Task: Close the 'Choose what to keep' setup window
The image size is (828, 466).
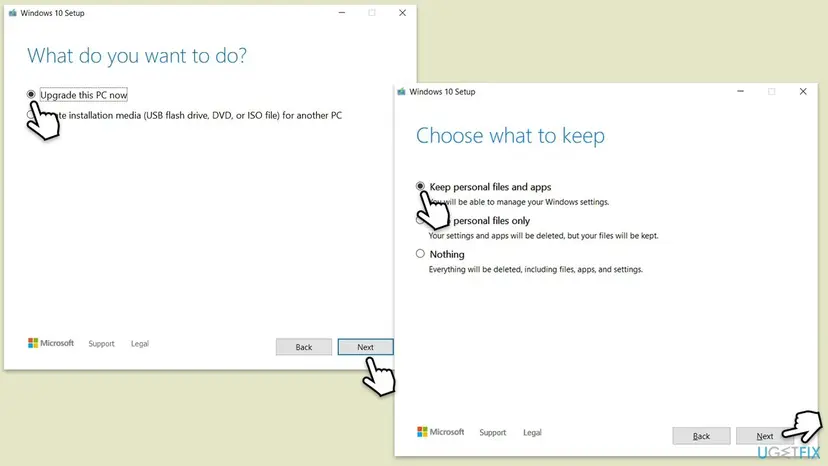Action: (803, 91)
